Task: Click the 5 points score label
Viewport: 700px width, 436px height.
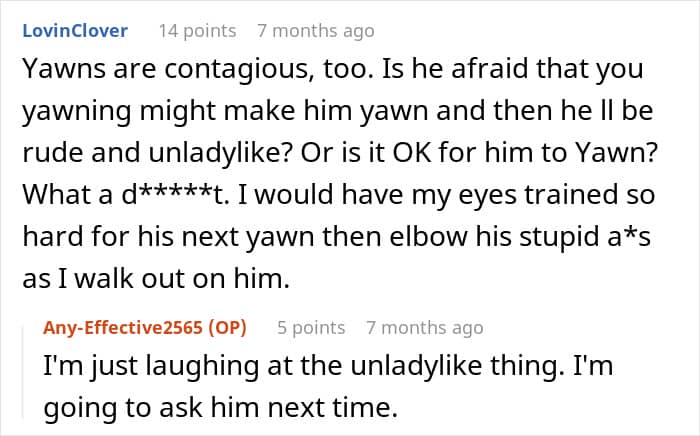Action: point(311,328)
